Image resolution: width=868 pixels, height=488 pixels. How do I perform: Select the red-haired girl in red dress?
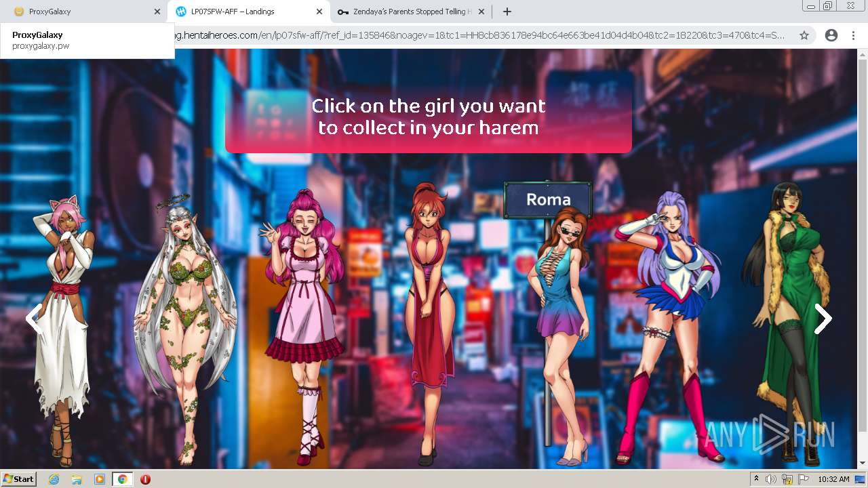429,325
